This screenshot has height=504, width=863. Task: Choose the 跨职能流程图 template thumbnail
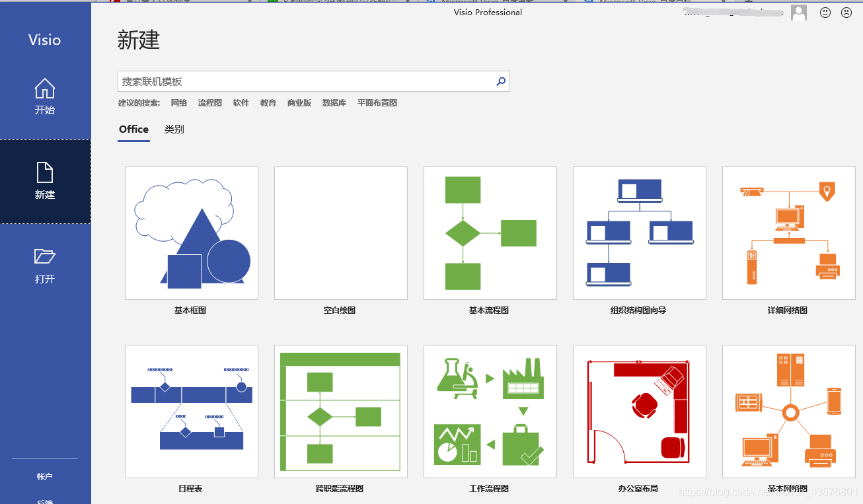click(x=341, y=412)
